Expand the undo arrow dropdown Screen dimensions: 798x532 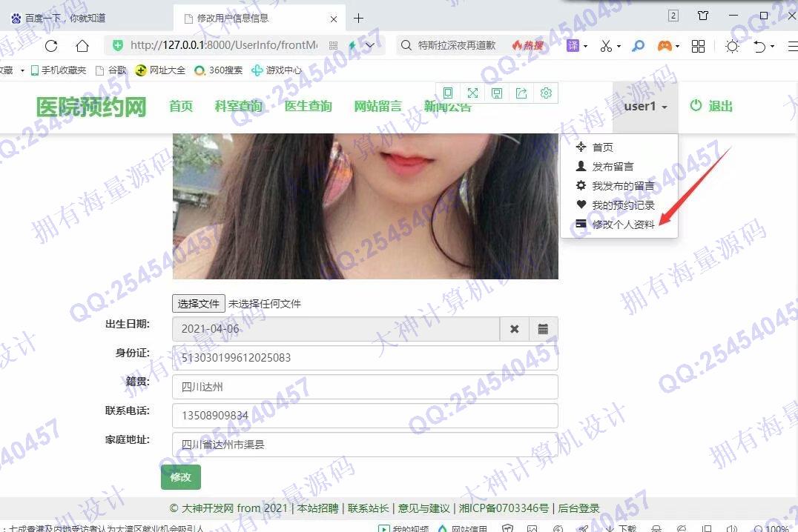[x=772, y=46]
